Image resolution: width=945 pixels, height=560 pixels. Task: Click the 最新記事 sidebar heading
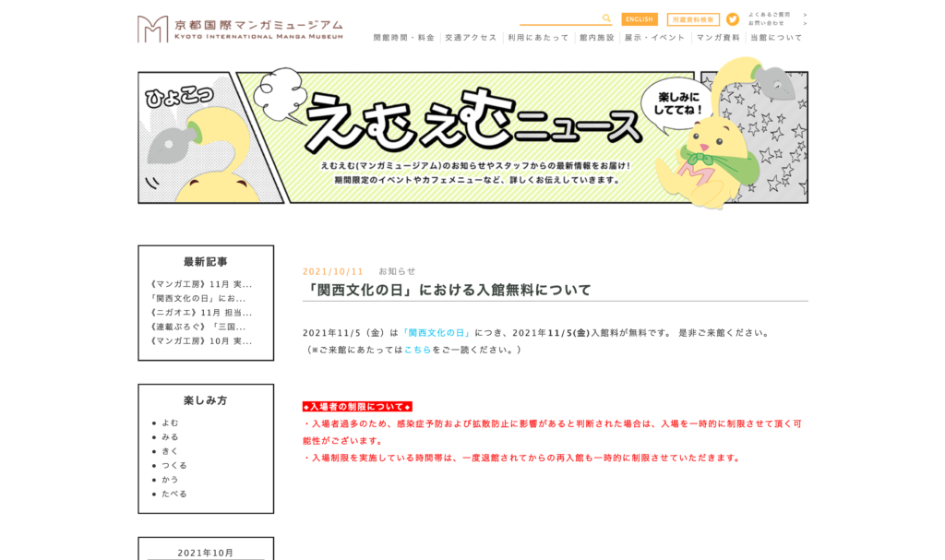click(206, 262)
